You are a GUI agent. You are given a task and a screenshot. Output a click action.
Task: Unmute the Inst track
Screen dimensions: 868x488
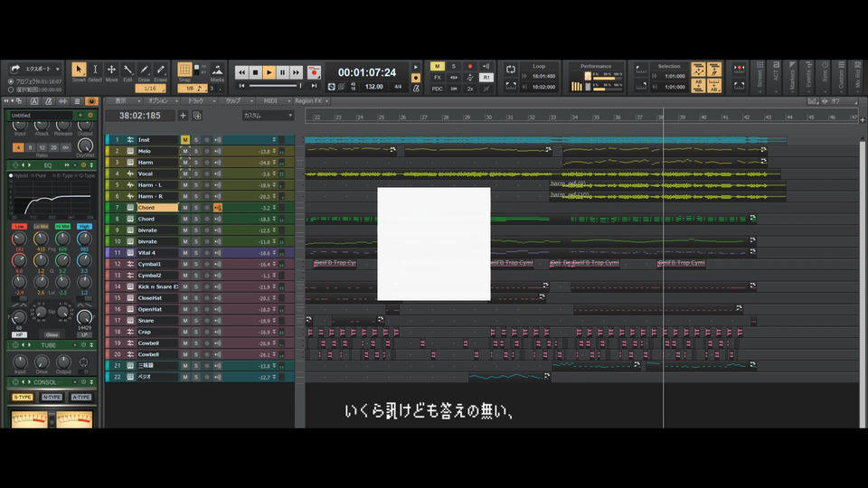(x=185, y=140)
